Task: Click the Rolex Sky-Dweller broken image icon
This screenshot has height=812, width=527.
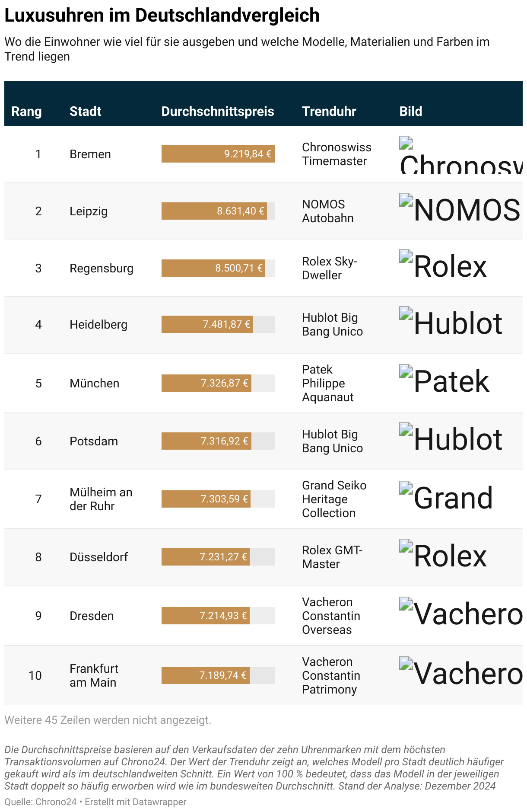Action: click(406, 256)
